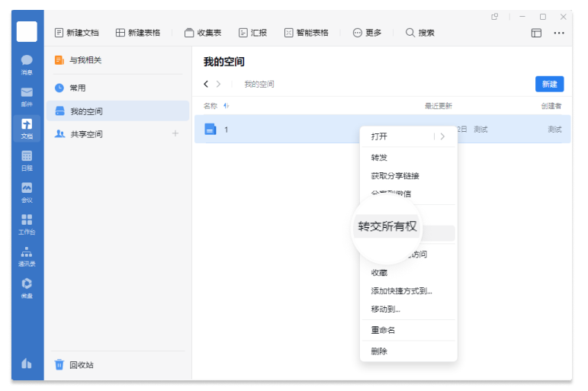Click the blue 新建 button

pyautogui.click(x=549, y=84)
